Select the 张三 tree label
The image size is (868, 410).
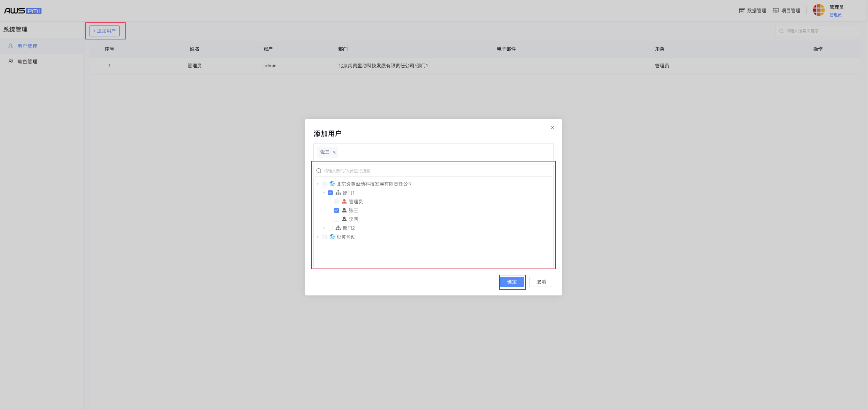(x=353, y=210)
